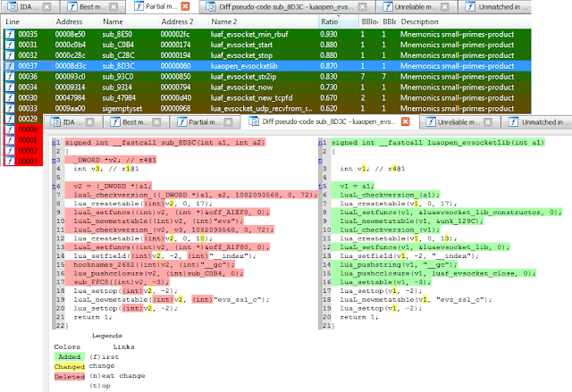Viewport: 572px width, 392px height.
Task: Close lower Partial matches tab
Action: [x=229, y=122]
